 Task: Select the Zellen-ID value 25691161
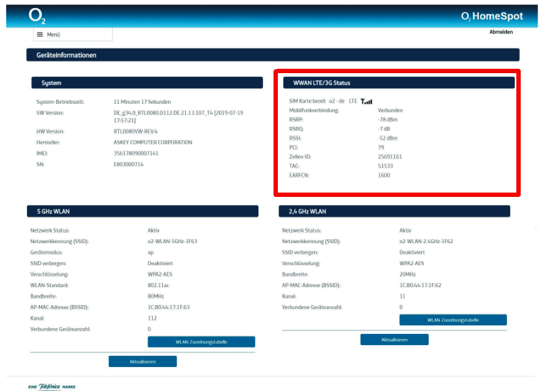390,157
